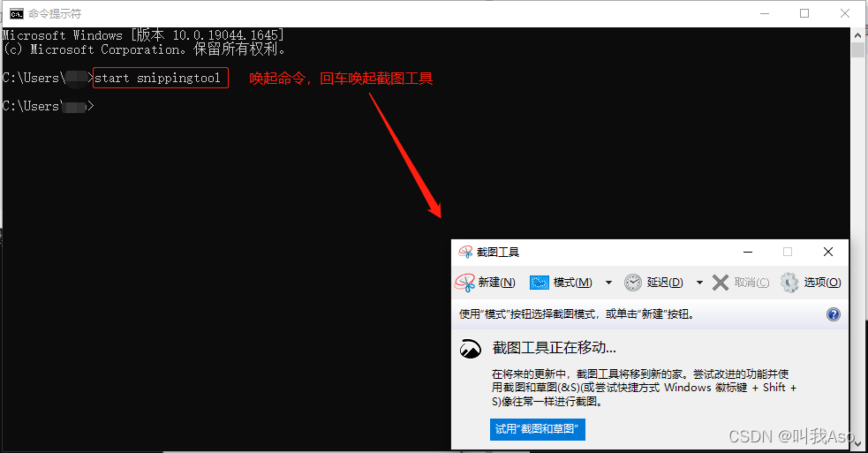Click the Delay (延迟) button
This screenshot has height=453, width=868.
pyautogui.click(x=653, y=283)
